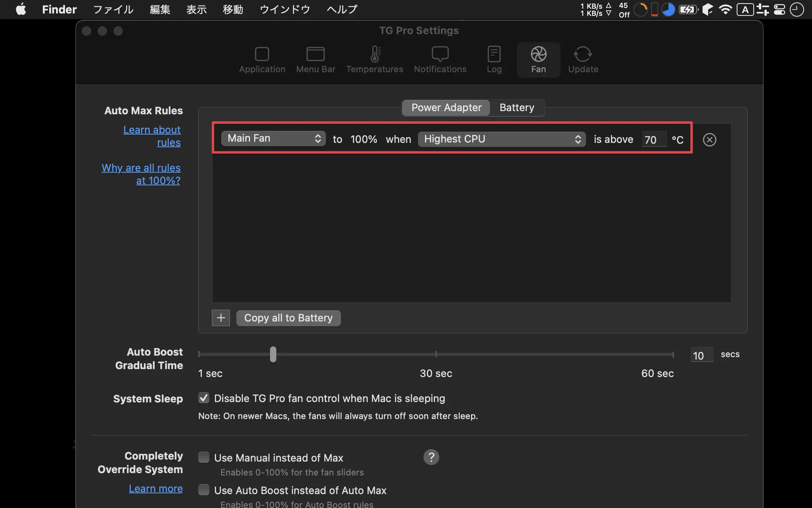
Task: Enable Use Manual instead of Max
Action: tap(203, 457)
